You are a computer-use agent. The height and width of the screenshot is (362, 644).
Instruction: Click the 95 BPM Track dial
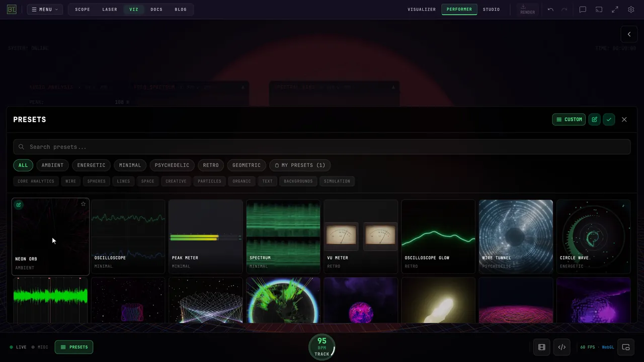pyautogui.click(x=322, y=347)
